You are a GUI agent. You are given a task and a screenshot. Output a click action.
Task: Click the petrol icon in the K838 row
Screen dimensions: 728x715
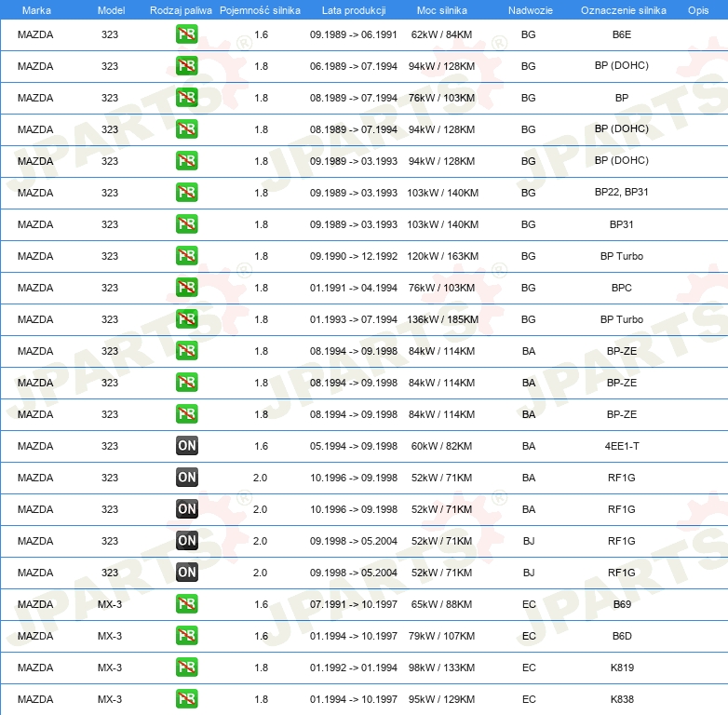186,699
